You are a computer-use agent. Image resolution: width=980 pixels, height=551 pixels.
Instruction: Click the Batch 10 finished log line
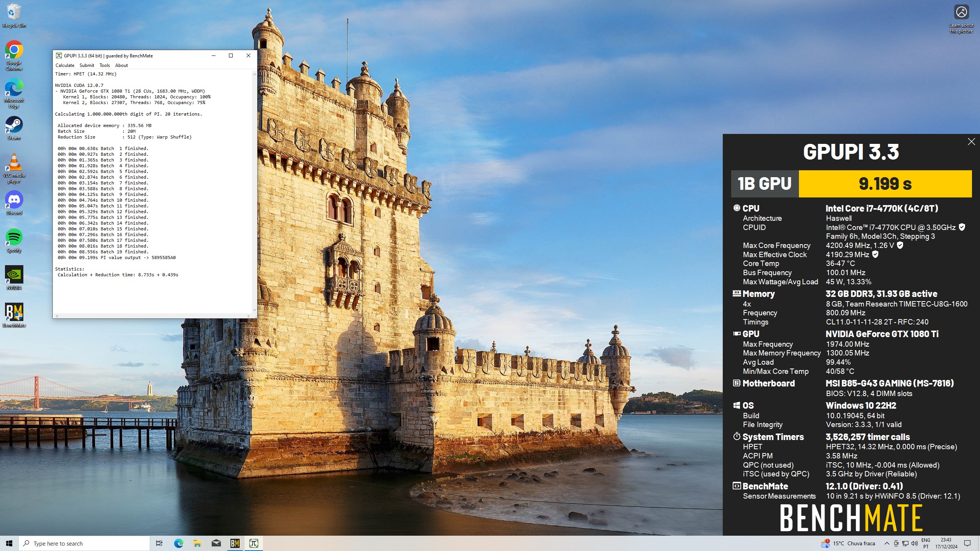tap(103, 200)
